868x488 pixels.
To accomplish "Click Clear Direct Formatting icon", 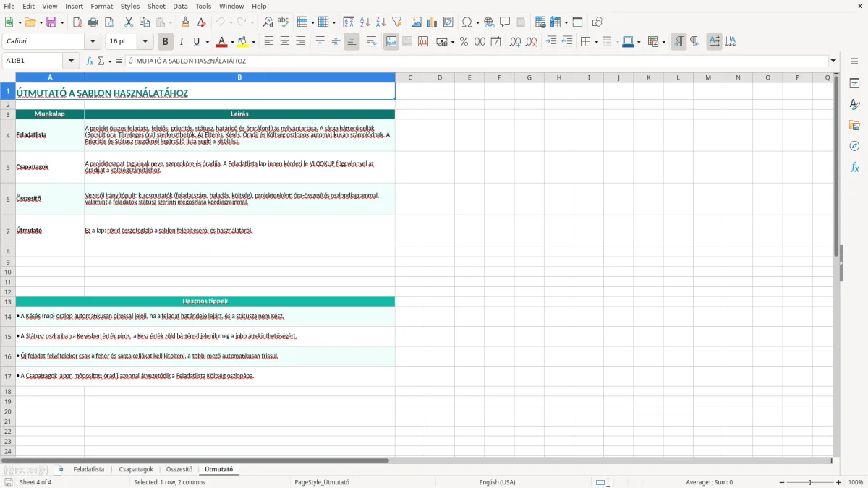I will click(x=202, y=22).
